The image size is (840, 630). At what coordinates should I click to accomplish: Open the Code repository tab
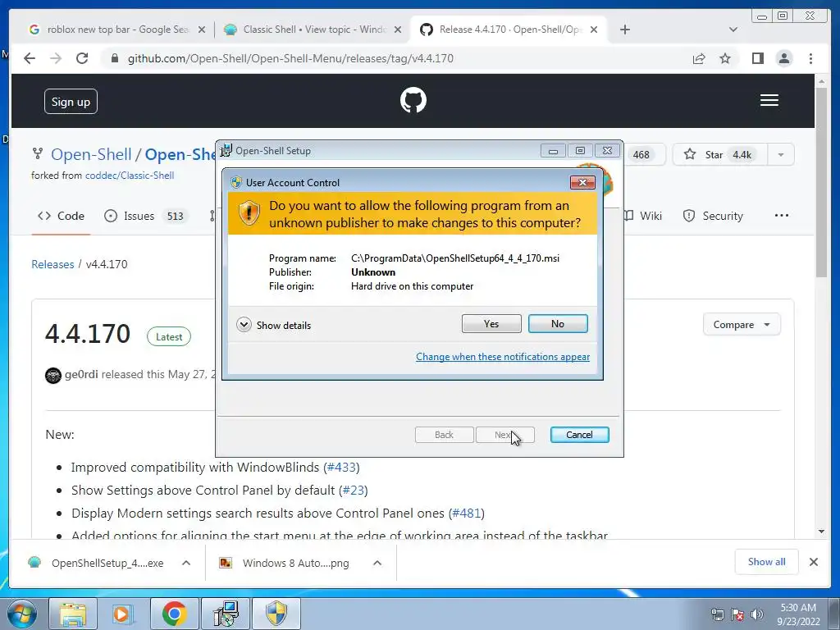(61, 216)
